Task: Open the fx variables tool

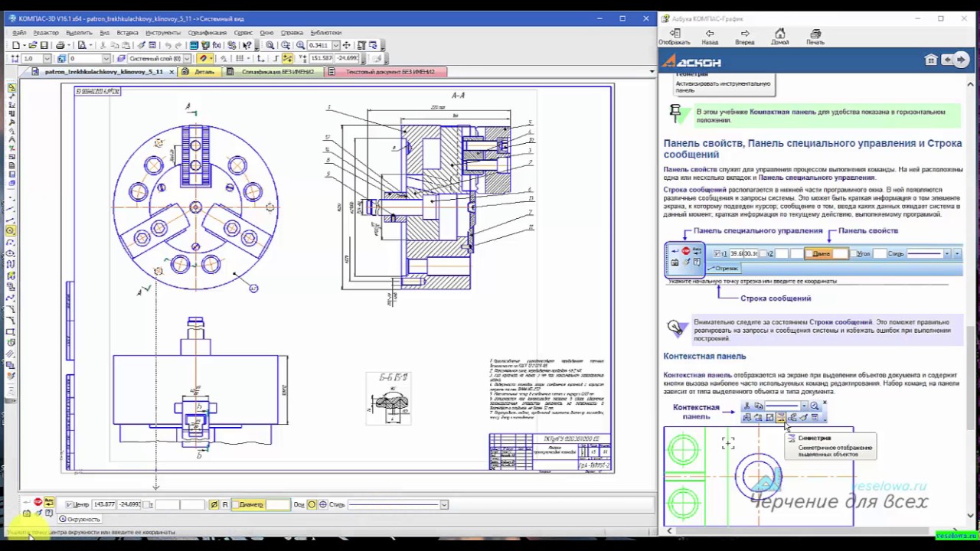Action: [216, 45]
